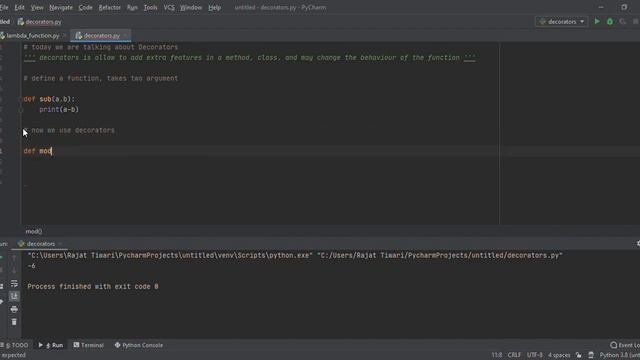Change the CRLF line separator setting
This screenshot has height=360, width=640.
(514, 355)
